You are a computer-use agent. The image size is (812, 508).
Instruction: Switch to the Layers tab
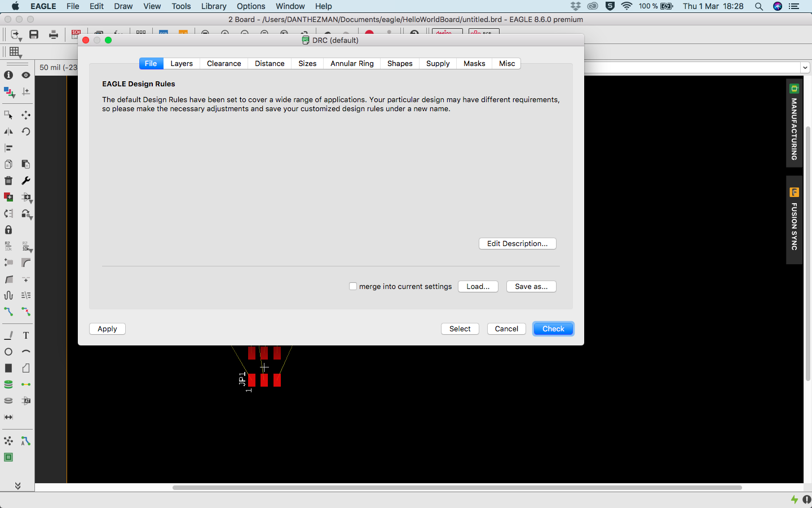tap(182, 64)
